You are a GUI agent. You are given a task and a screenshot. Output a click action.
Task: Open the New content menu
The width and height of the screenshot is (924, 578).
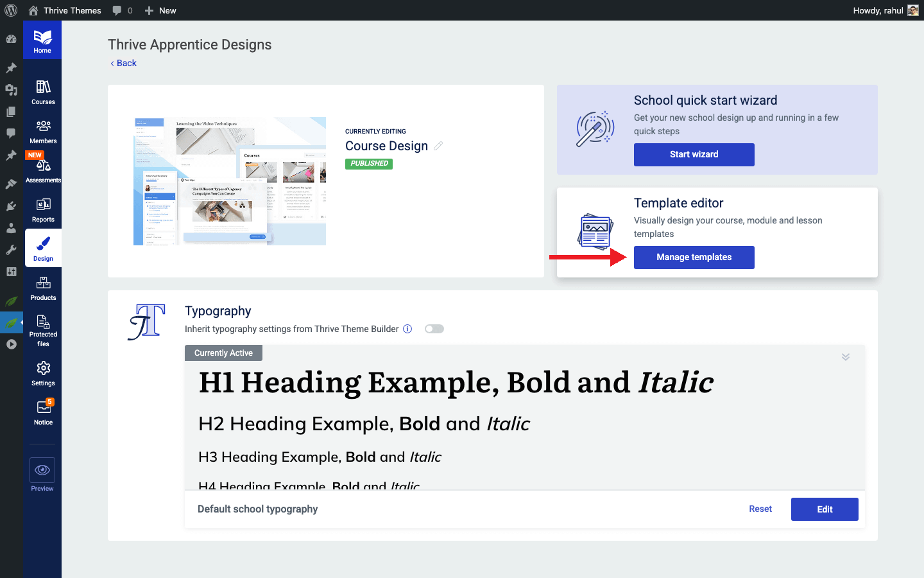tap(160, 10)
